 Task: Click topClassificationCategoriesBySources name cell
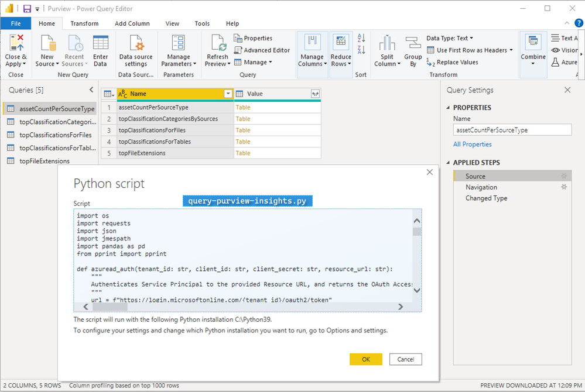(175, 119)
